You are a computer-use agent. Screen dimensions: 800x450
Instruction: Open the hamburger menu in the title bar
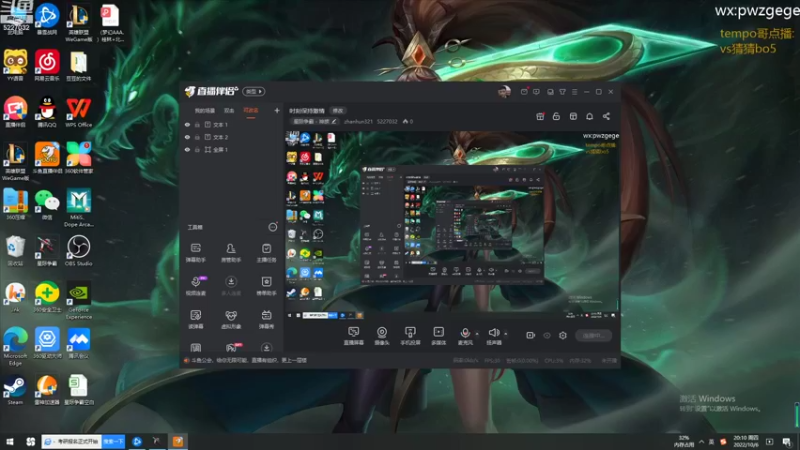pos(574,92)
